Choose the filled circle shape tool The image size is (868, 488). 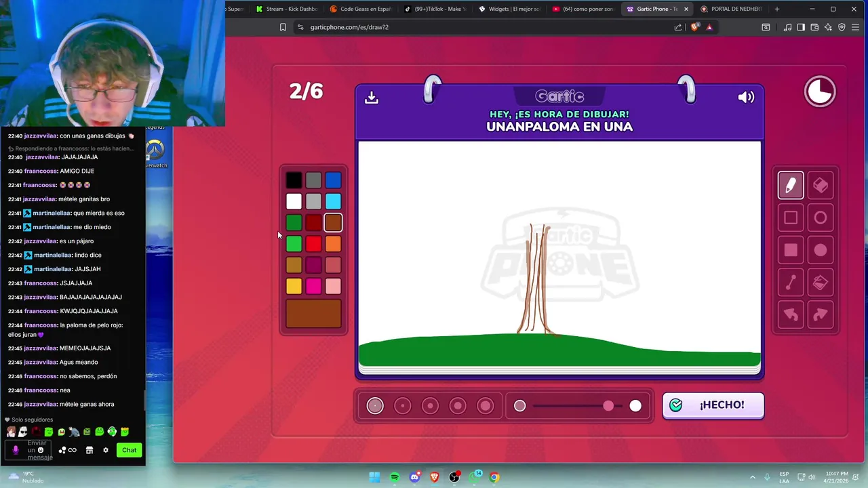click(821, 250)
